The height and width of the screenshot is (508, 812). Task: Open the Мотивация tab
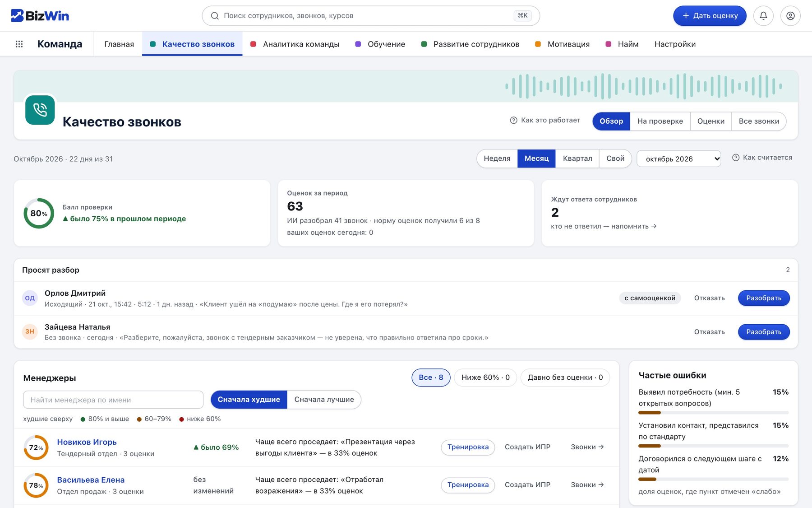coord(562,44)
